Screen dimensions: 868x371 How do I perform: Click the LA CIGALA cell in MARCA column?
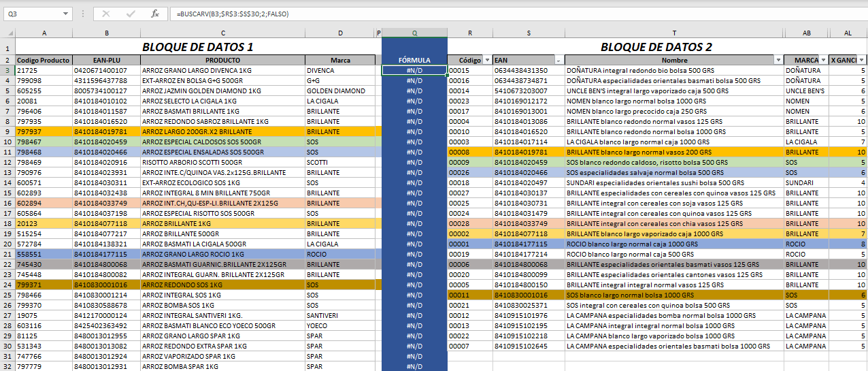click(806, 142)
